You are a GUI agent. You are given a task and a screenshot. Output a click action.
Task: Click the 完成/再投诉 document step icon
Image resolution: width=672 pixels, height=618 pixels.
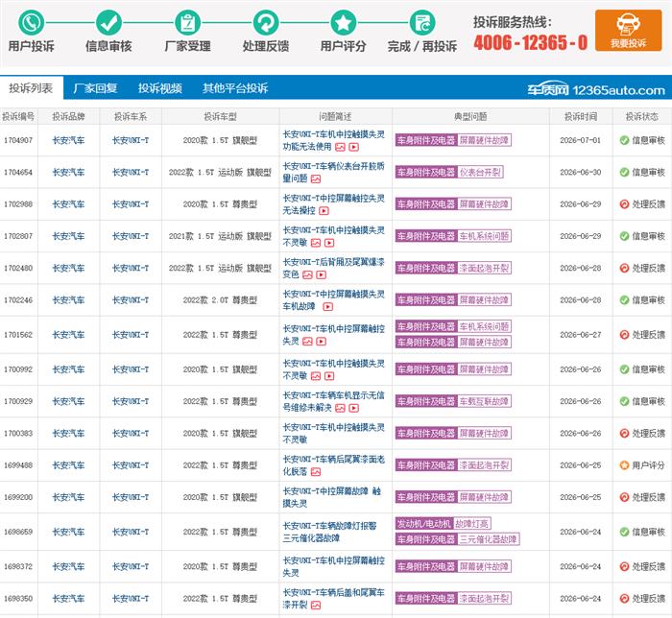point(422,22)
